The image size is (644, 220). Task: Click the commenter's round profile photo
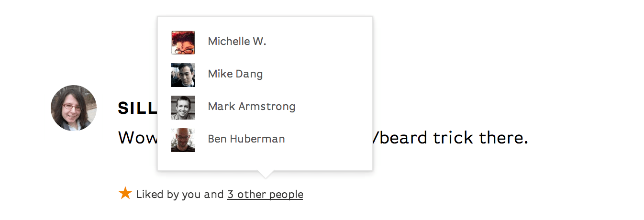click(74, 108)
